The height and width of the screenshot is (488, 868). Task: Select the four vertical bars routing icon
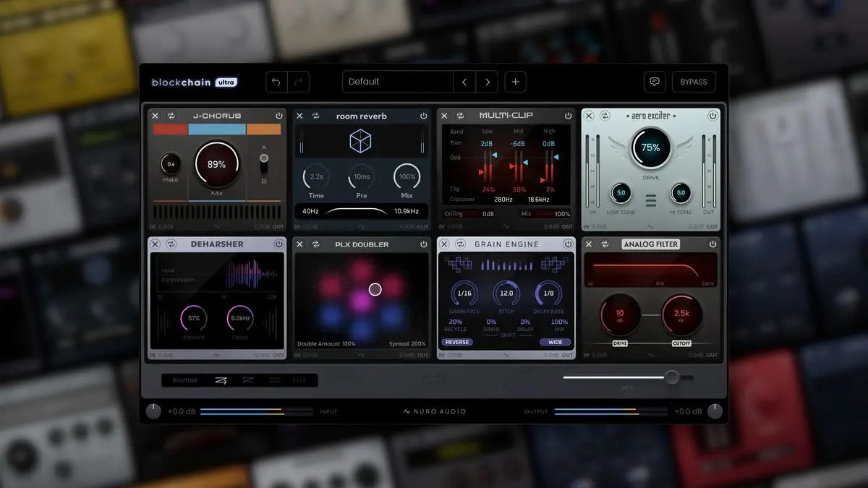(x=298, y=380)
